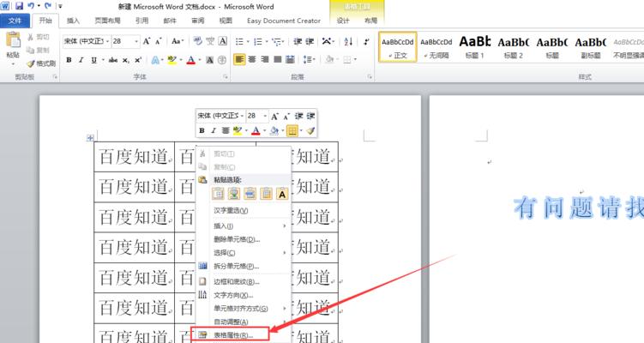The width and height of the screenshot is (644, 343).
Task: Open the Customize Quick Access Toolbar dropdown
Action: (60, 6)
